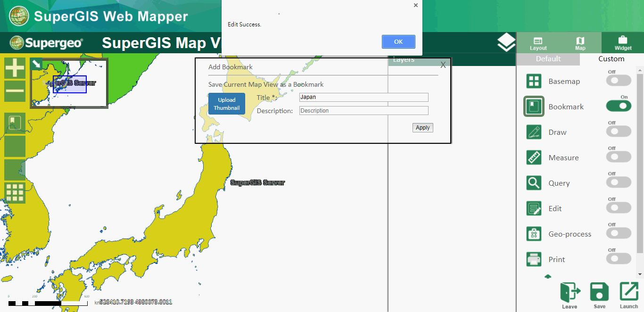
Task: Click the Measure widget icon
Action: point(534,157)
